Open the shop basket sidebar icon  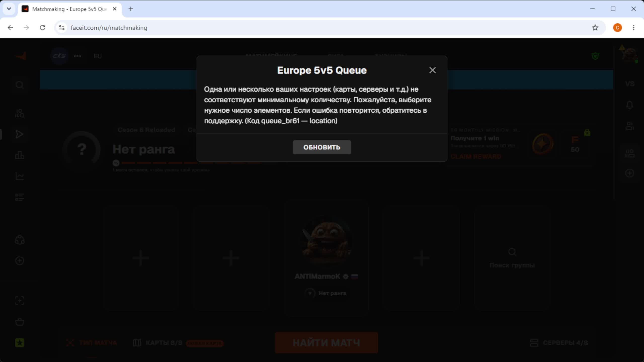(x=20, y=322)
